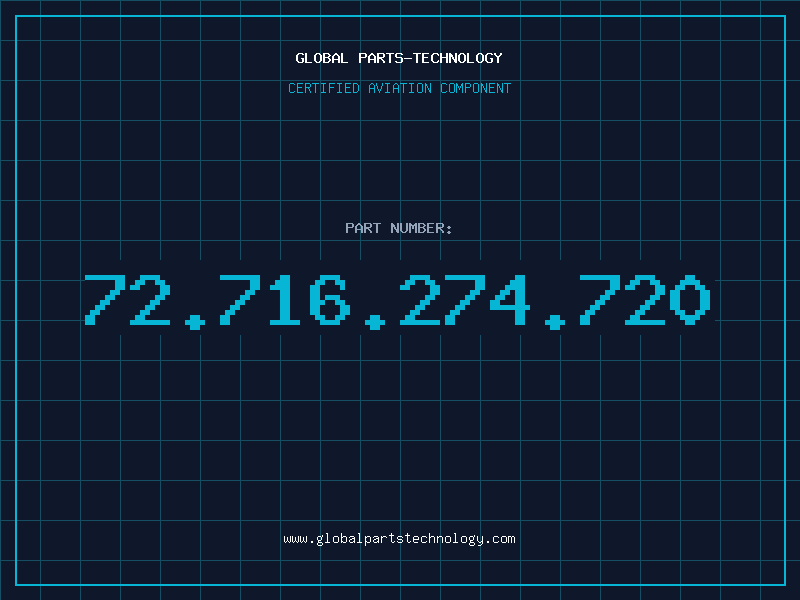Click the GLOBAL PARTS-TECHNOLOGY heading
Viewport: 800px width, 600px height.
click(x=399, y=58)
